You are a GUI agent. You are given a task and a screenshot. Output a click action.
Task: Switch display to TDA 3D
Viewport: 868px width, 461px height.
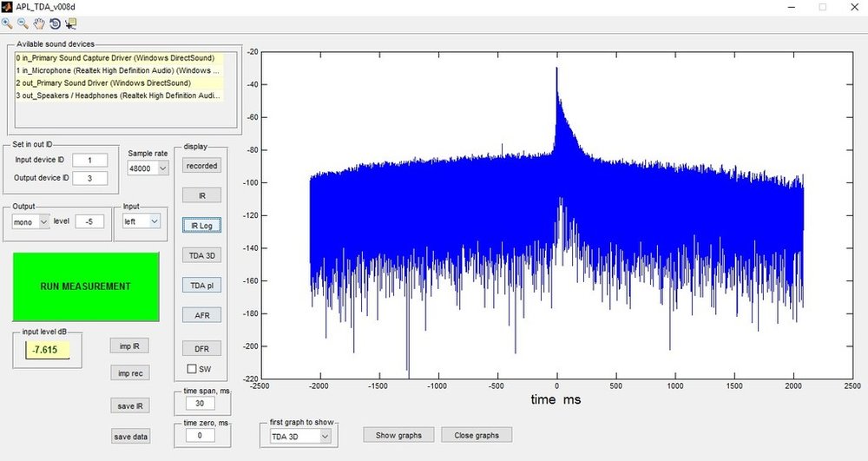[201, 255]
